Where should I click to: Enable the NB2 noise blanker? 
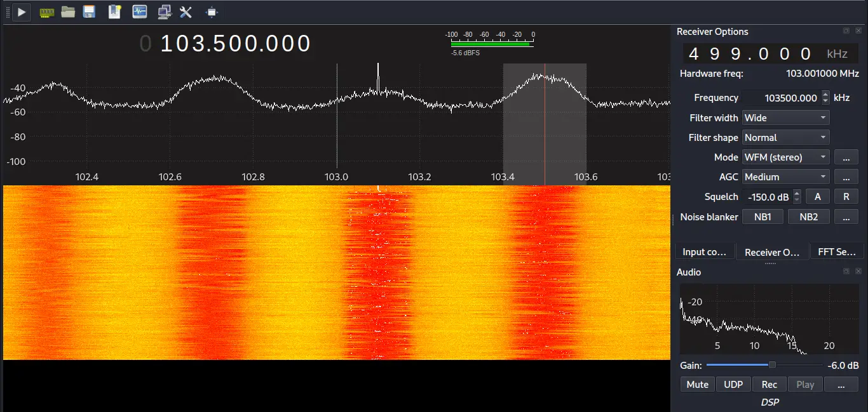coord(808,216)
